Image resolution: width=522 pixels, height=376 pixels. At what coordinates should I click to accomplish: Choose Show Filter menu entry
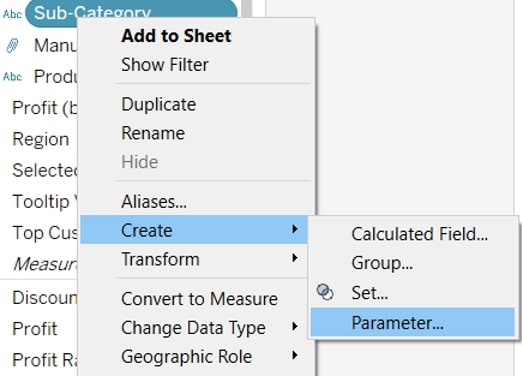(x=165, y=64)
